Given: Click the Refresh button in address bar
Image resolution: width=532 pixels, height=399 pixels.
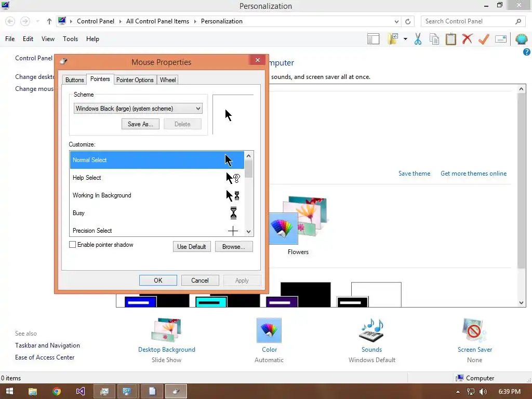Looking at the screenshot, I should (x=408, y=21).
